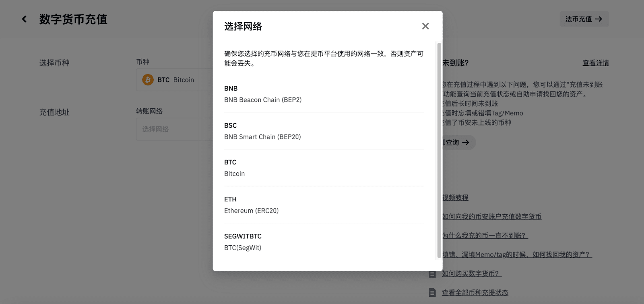Open 如何向我的币安账户充值数字货币 link
Viewport: 644px width, 304px height.
[492, 217]
